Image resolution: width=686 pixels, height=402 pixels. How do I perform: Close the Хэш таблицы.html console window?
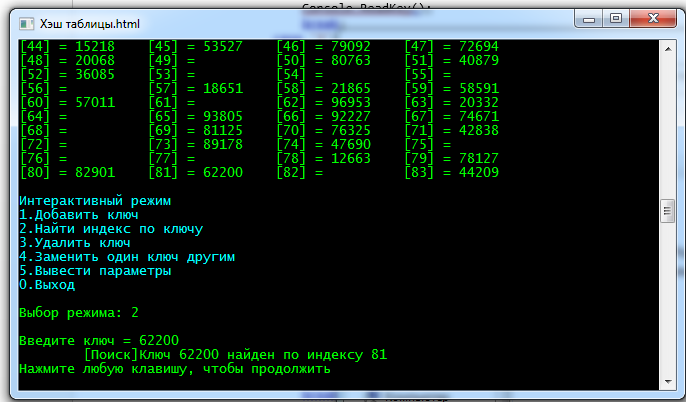653,19
